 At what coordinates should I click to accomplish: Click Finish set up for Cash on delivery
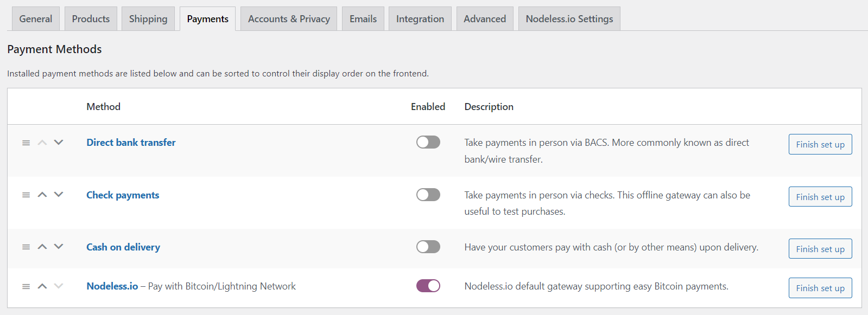pyautogui.click(x=820, y=249)
